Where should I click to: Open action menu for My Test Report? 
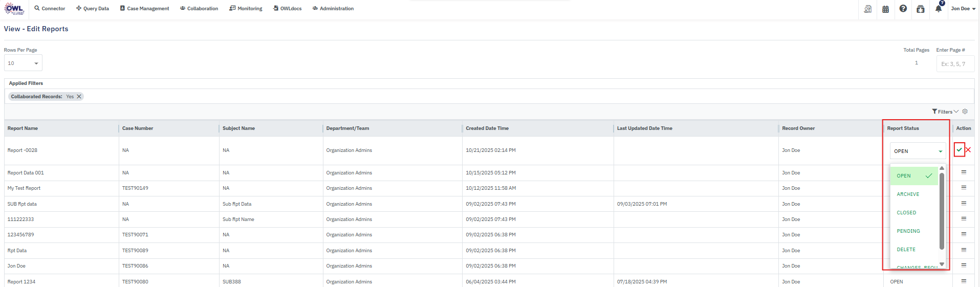coord(964,188)
